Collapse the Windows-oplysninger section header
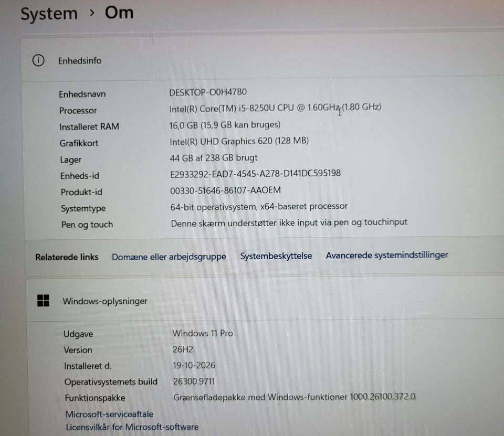504x436 pixels. coord(265,301)
